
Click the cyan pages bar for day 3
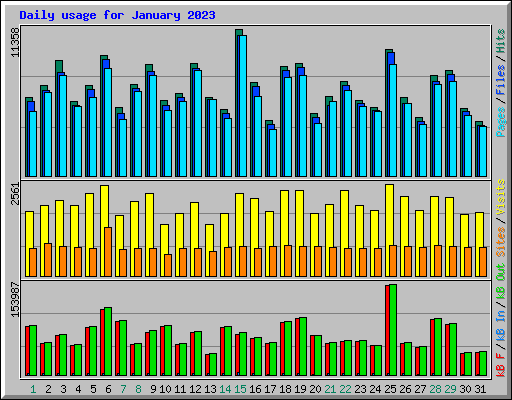(63, 126)
